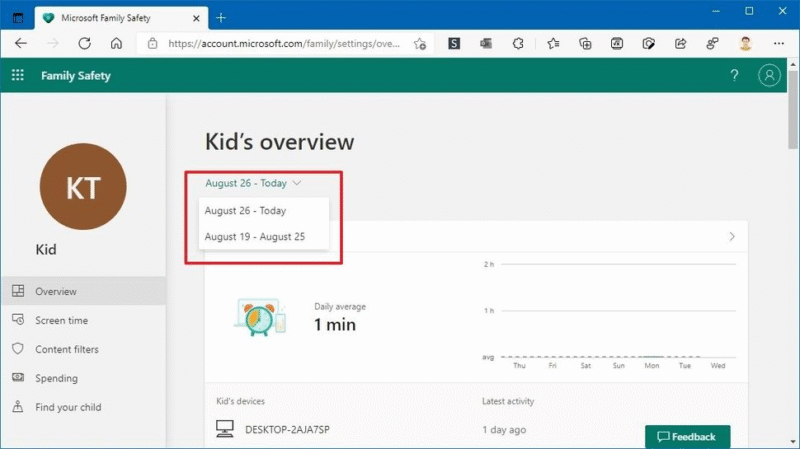Click the browser refresh button
The image size is (800, 449).
click(x=84, y=44)
